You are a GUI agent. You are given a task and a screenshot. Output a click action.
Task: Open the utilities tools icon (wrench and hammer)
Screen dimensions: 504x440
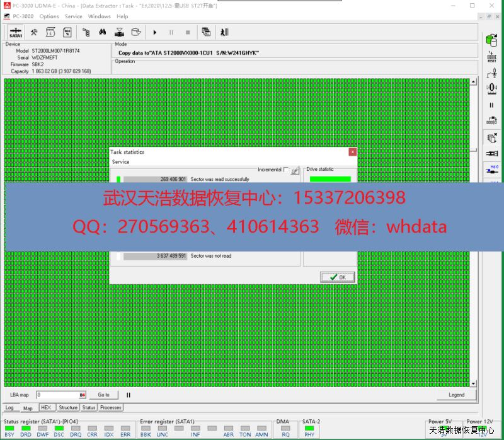(35, 32)
